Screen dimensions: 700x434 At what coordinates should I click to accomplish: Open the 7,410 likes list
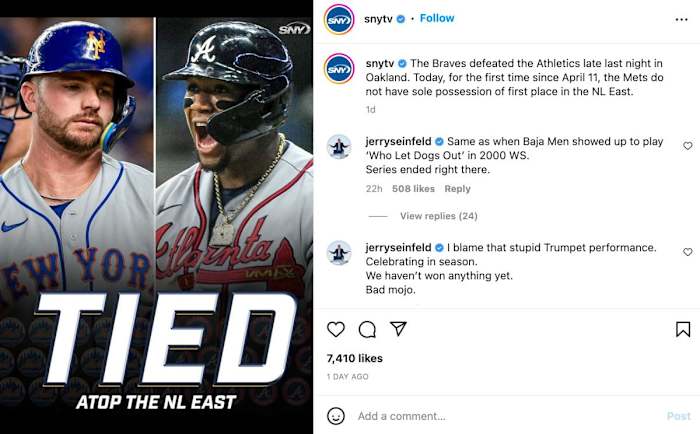tap(354, 357)
